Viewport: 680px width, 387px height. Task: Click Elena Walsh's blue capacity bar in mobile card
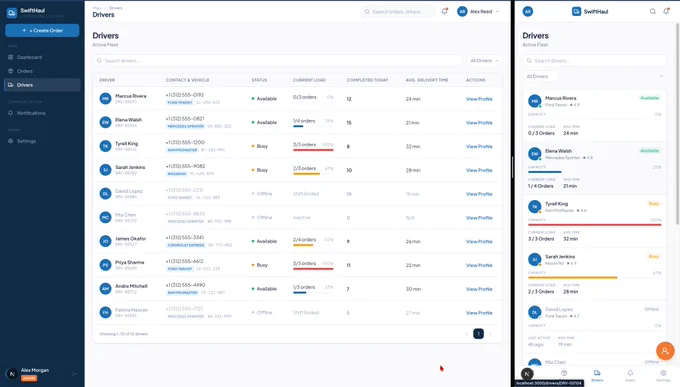point(545,172)
